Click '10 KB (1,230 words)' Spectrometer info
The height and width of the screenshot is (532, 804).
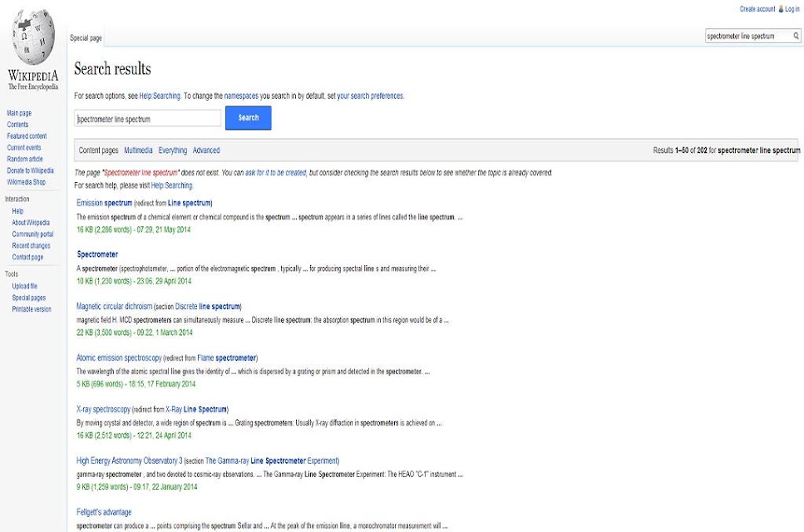[x=105, y=281]
